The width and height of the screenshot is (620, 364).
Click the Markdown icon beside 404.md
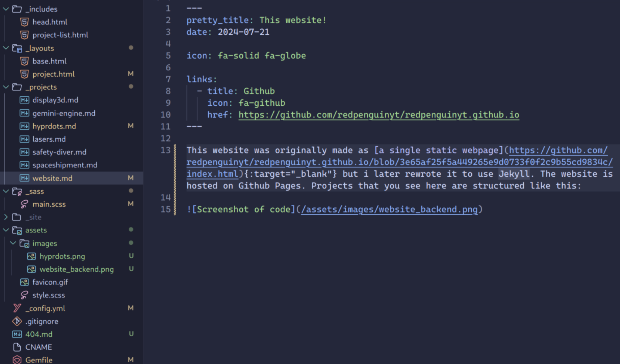pyautogui.click(x=17, y=334)
